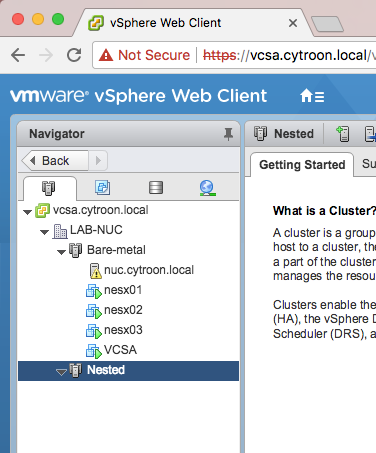Select the Nested cluster row

pyautogui.click(x=128, y=371)
